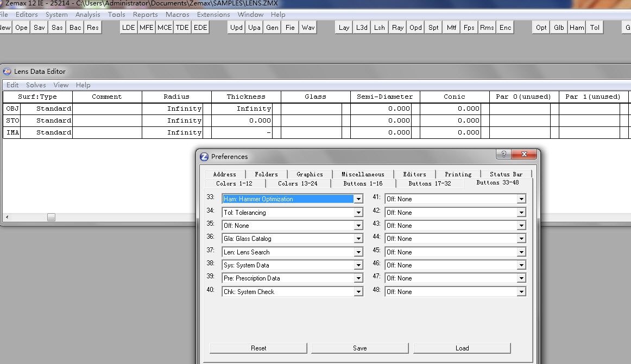The width and height of the screenshot is (631, 364).
Task: Click the scroll left arrow in Lens Data Editor
Action: [x=7, y=217]
